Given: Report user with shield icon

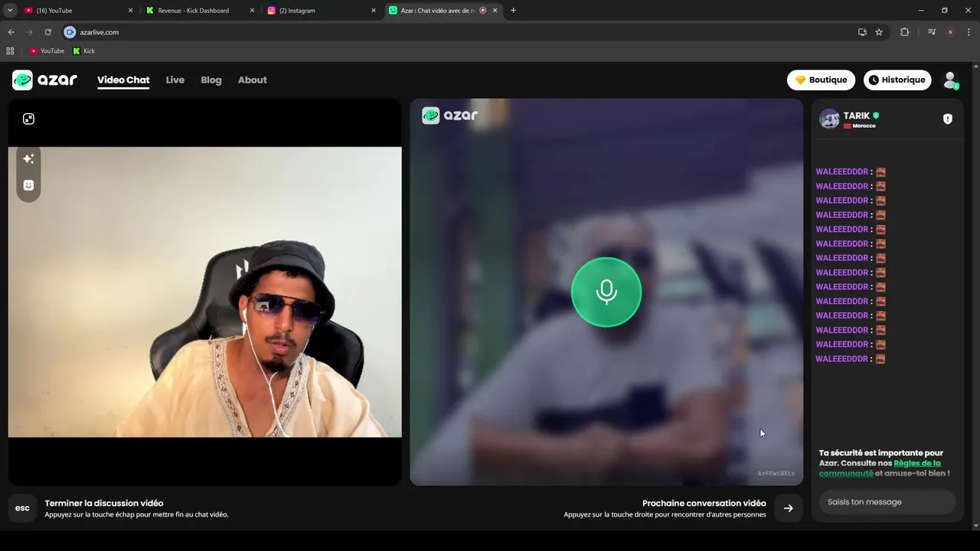Looking at the screenshot, I should (948, 119).
